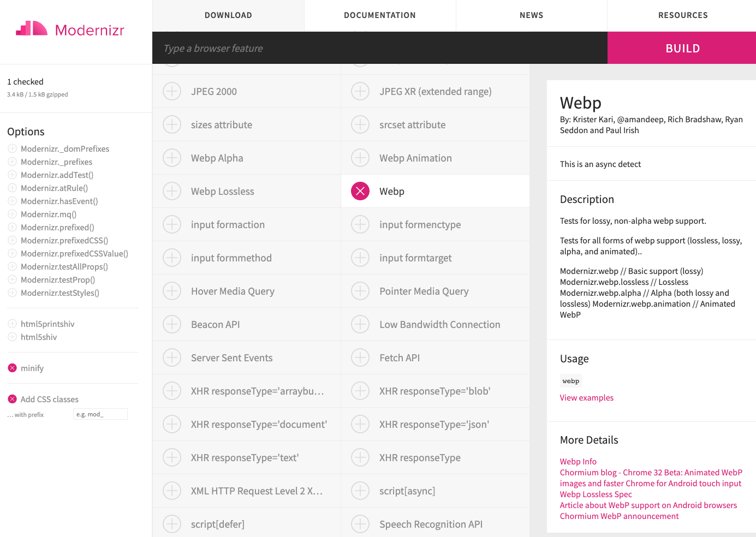Screen dimensions: 756x537
Task: Add XHR responseType='json' plus icon
Action: pyautogui.click(x=360, y=424)
